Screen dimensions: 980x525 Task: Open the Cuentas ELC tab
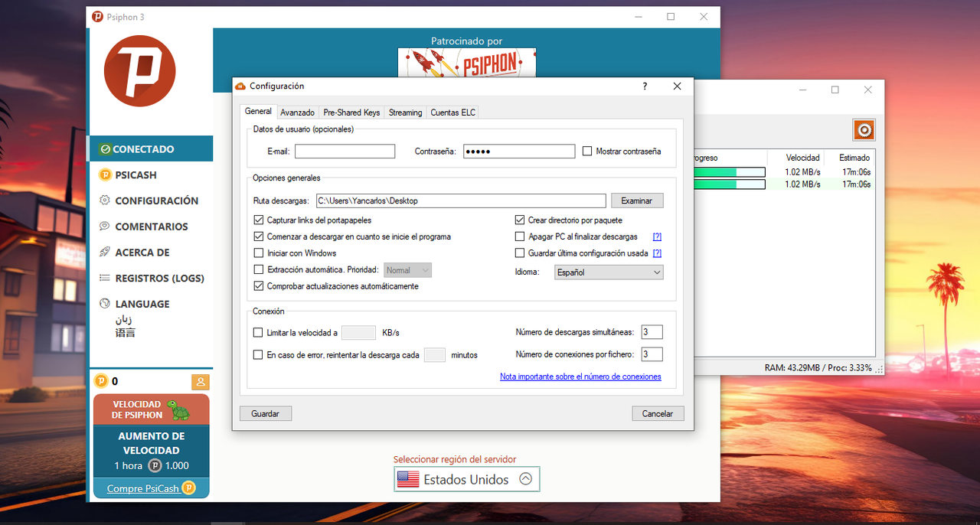[x=452, y=112]
